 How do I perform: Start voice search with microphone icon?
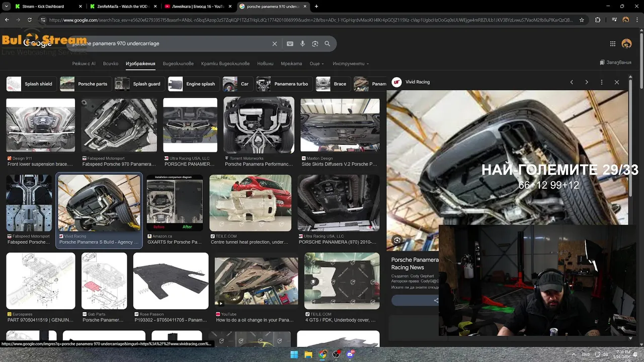302,44
